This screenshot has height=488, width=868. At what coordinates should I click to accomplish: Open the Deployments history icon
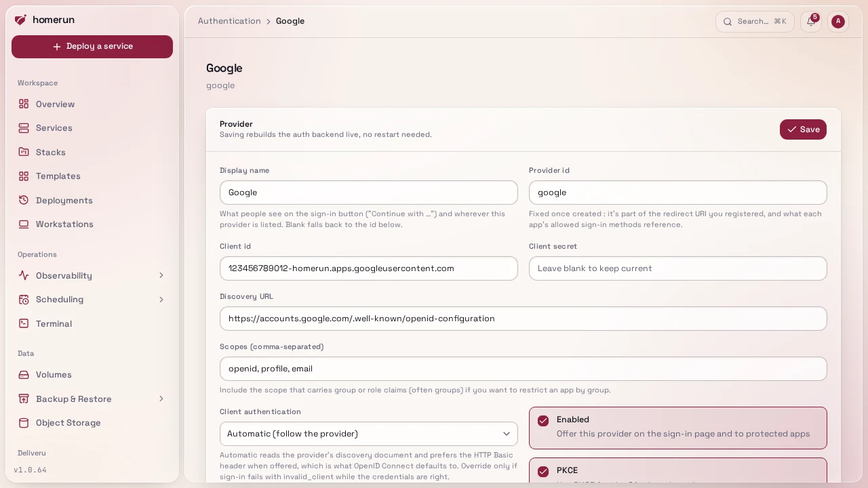click(24, 200)
